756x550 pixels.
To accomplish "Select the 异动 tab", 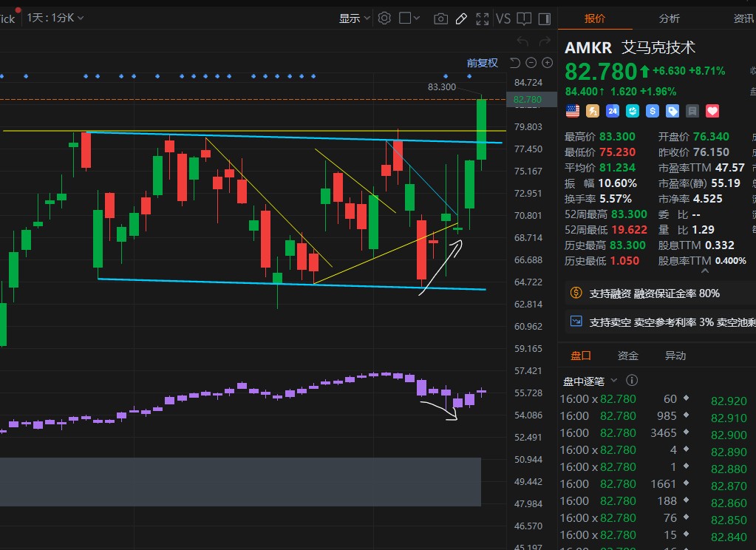I will [x=675, y=356].
